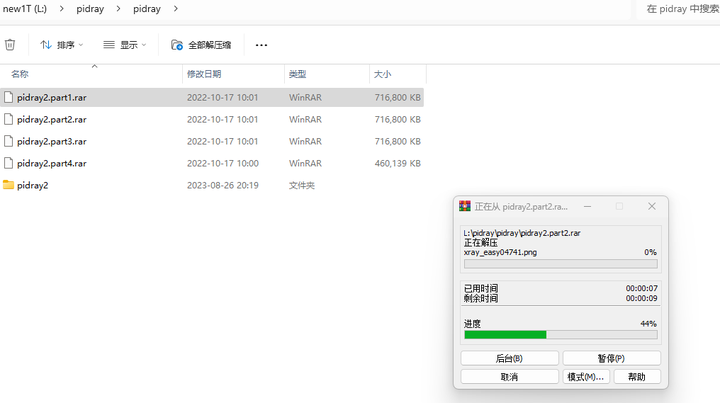Click the 716,800 KB size of pidray2.part2.rar
The height and width of the screenshot is (403, 720).
click(398, 119)
